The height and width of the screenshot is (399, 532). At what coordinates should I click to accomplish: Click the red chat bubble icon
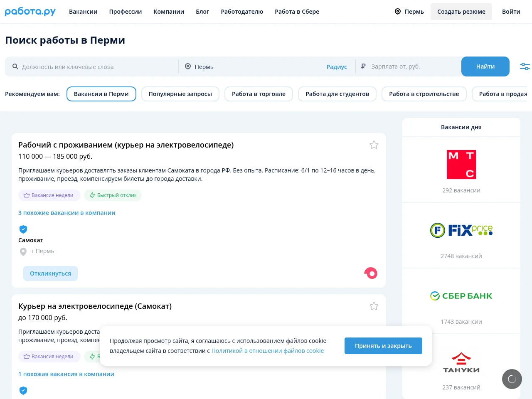coord(371,273)
